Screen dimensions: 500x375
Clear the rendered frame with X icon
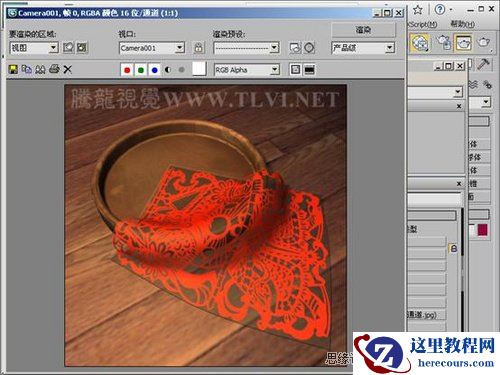[68, 69]
